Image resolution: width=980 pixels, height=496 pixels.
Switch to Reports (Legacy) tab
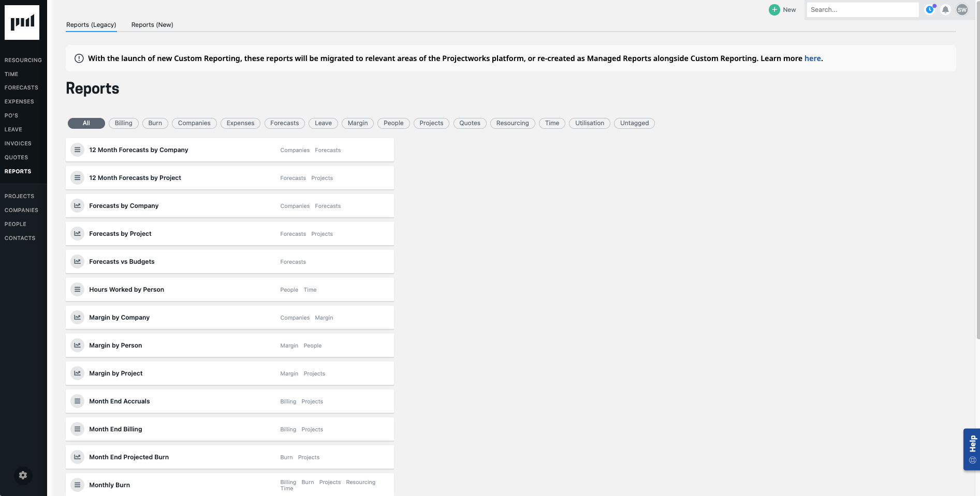pos(91,25)
